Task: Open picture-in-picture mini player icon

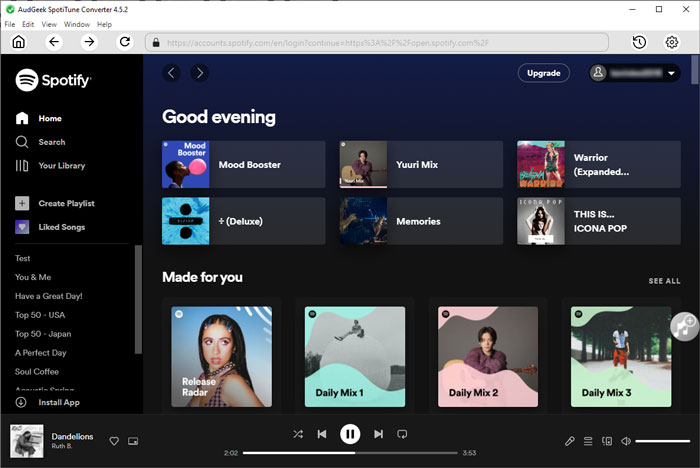Action: (133, 441)
